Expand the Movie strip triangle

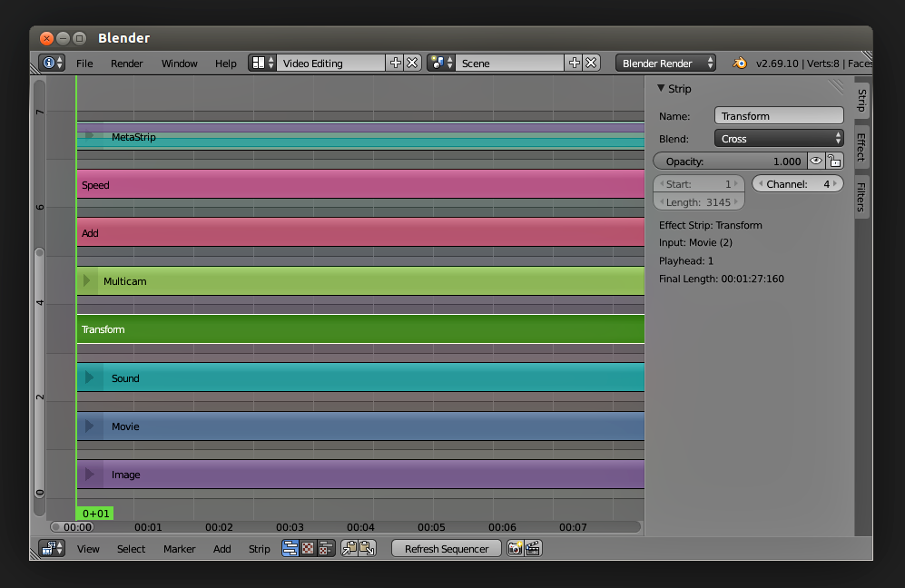[x=90, y=426]
